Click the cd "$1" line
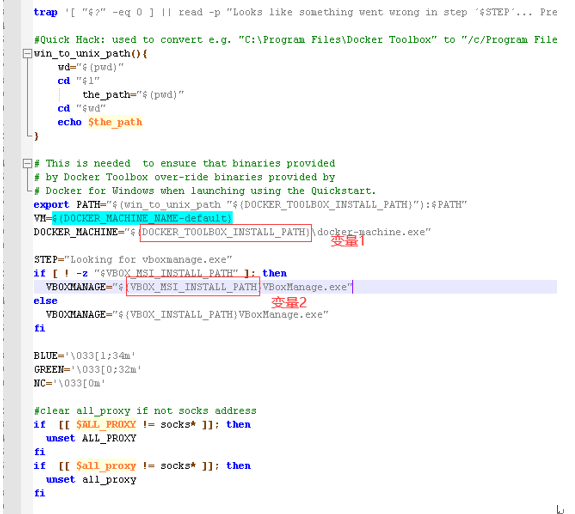 (78, 81)
